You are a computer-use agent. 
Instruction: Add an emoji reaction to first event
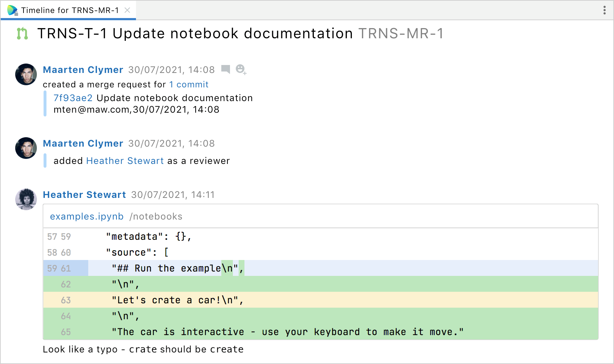tap(240, 69)
